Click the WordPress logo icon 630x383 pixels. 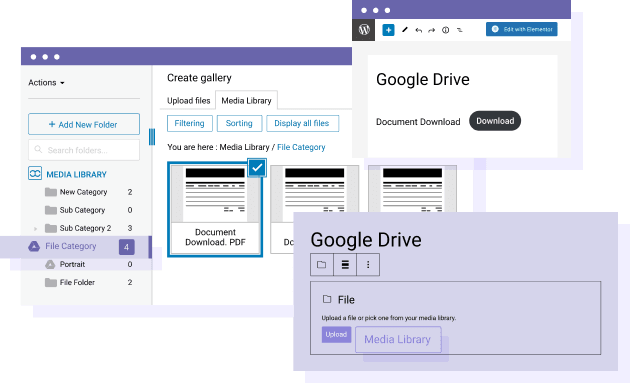364,30
